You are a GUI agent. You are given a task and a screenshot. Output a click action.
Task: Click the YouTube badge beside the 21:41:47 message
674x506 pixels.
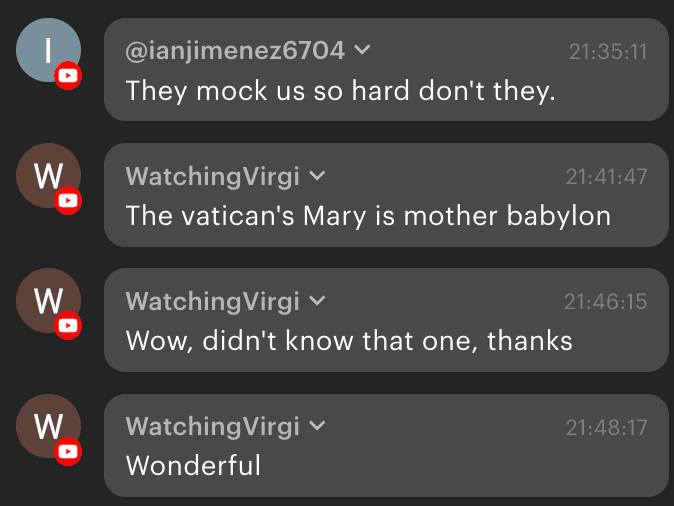[x=68, y=201]
